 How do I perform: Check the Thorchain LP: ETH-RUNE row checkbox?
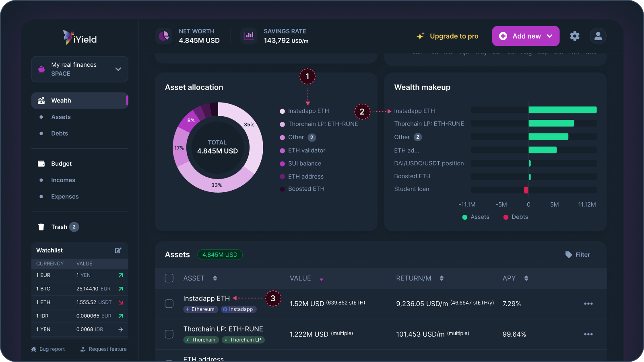pos(169,334)
